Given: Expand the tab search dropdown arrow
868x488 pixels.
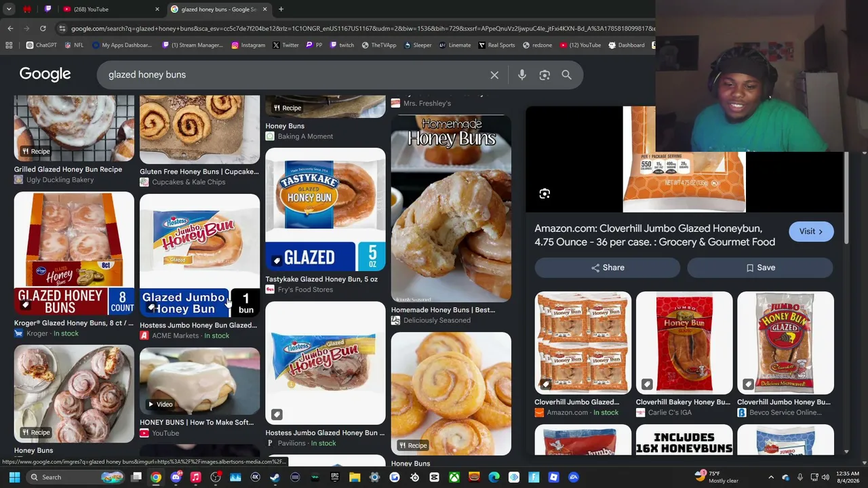Looking at the screenshot, I should [x=9, y=9].
